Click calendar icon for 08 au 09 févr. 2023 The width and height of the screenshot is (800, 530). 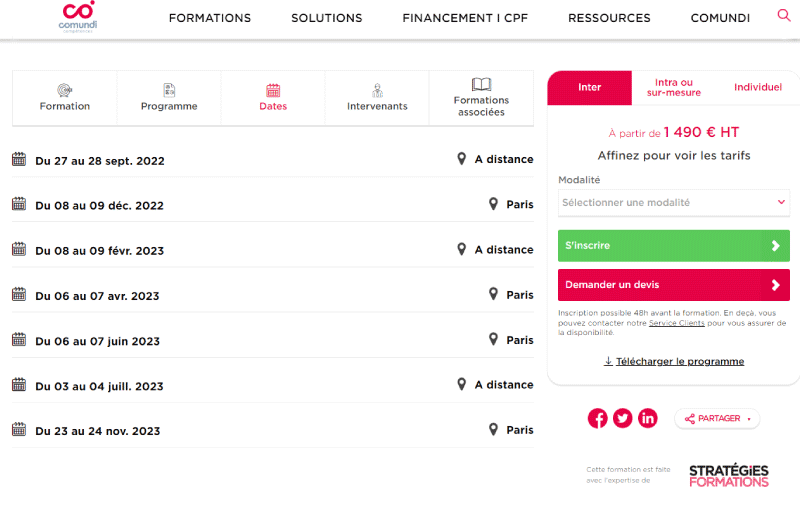click(19, 249)
